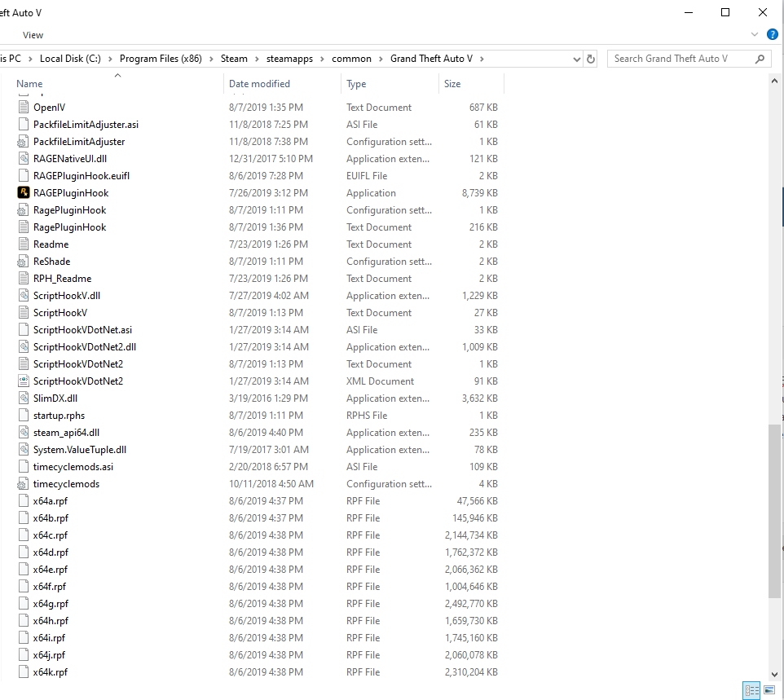This screenshot has height=700, width=784.
Task: Click the ScriptHookVDotNet2 XML document icon
Action: [23, 381]
